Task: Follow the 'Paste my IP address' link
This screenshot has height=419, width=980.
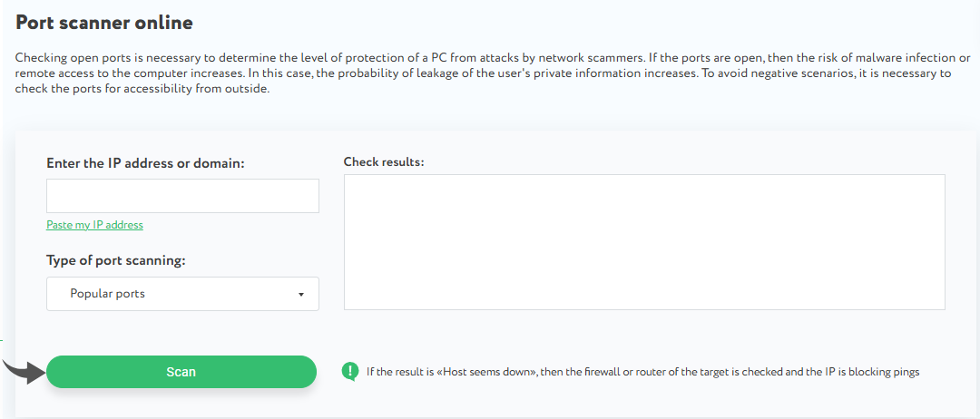Action: point(94,225)
